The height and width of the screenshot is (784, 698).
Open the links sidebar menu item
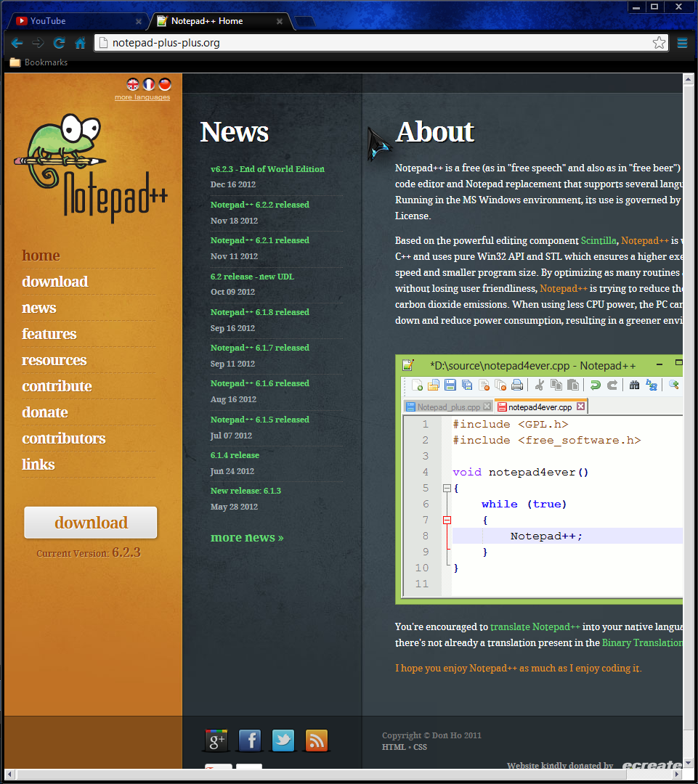point(38,464)
